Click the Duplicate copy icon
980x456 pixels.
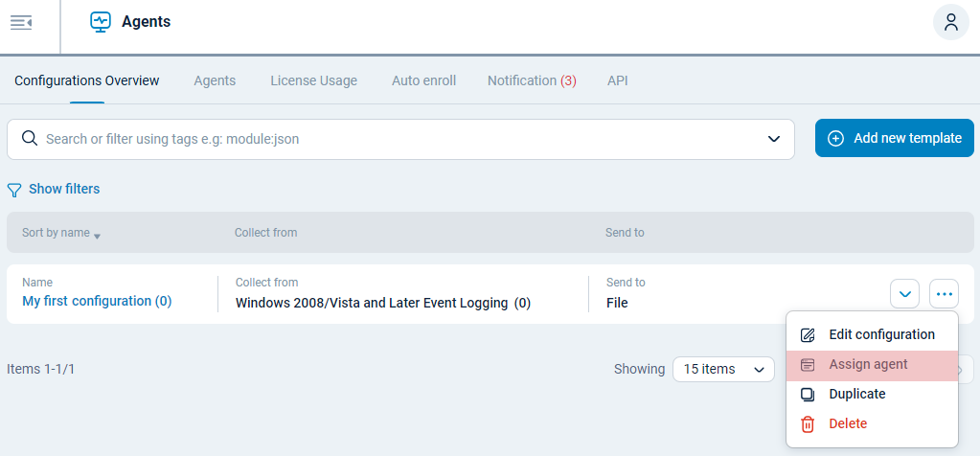pyautogui.click(x=808, y=394)
